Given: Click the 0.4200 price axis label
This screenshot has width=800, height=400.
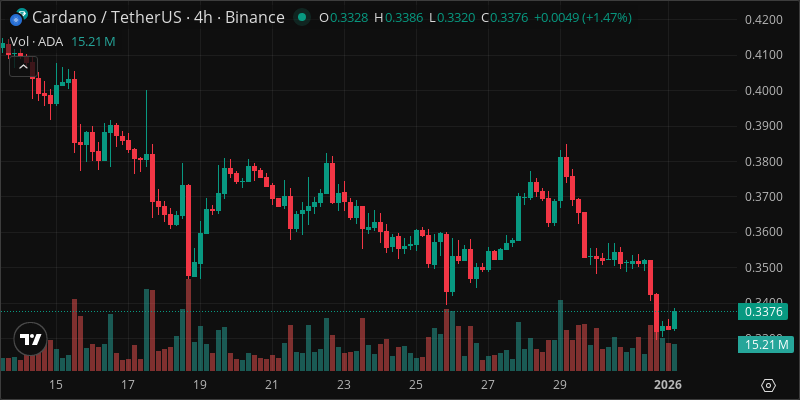Looking at the screenshot, I should pyautogui.click(x=764, y=20).
